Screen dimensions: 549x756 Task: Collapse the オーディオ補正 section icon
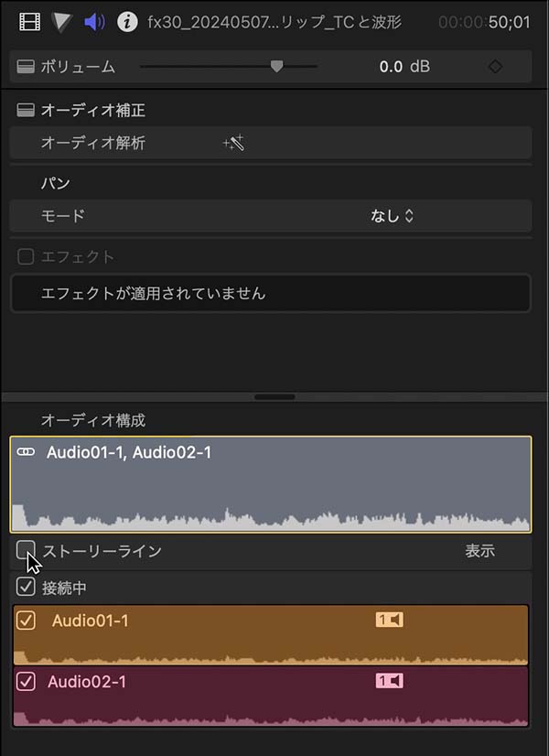(26, 111)
